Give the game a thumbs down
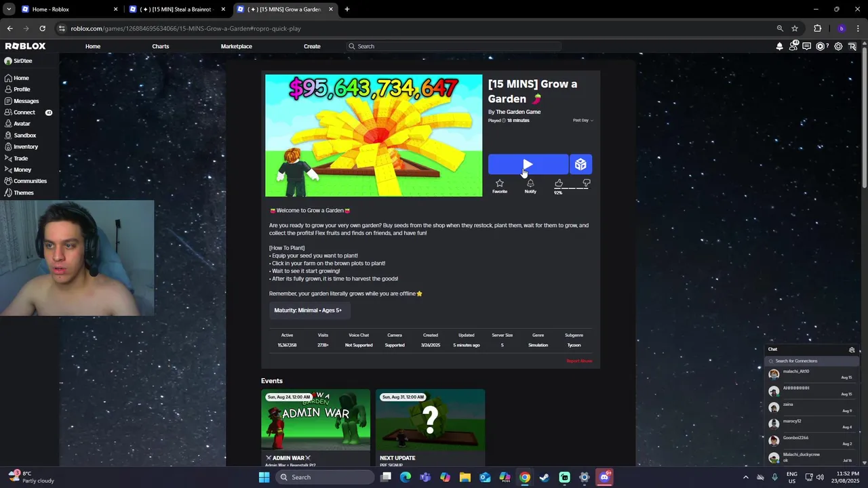 (x=587, y=183)
